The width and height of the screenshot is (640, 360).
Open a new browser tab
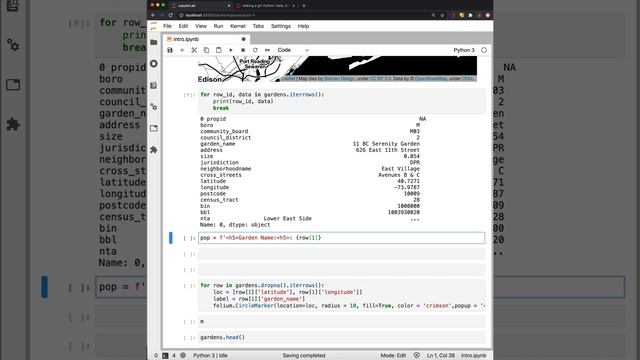tap(304, 6)
